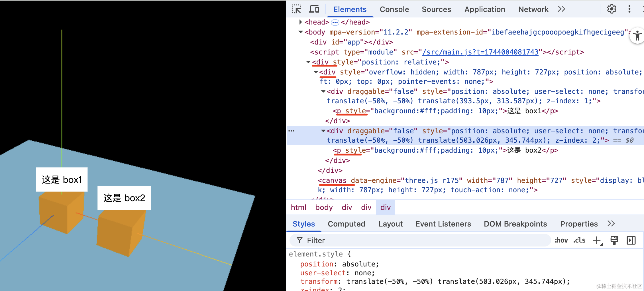Open the Event Listeners tab
644x291 pixels.
click(443, 224)
